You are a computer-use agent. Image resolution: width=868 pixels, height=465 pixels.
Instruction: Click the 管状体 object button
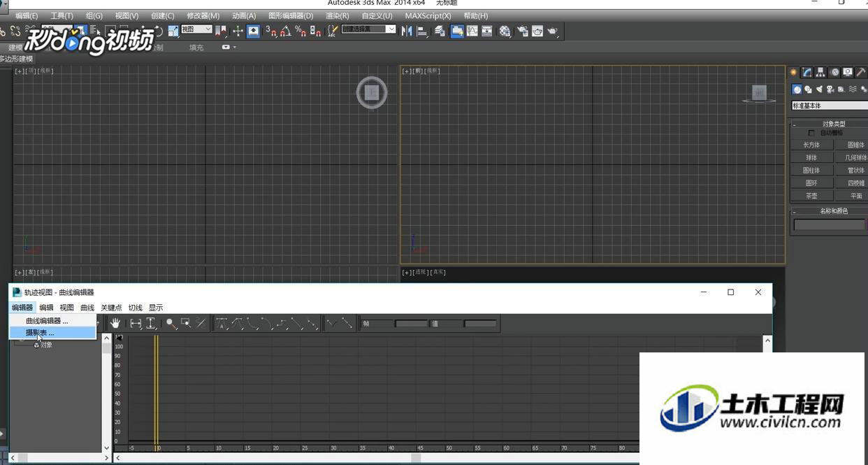click(852, 170)
